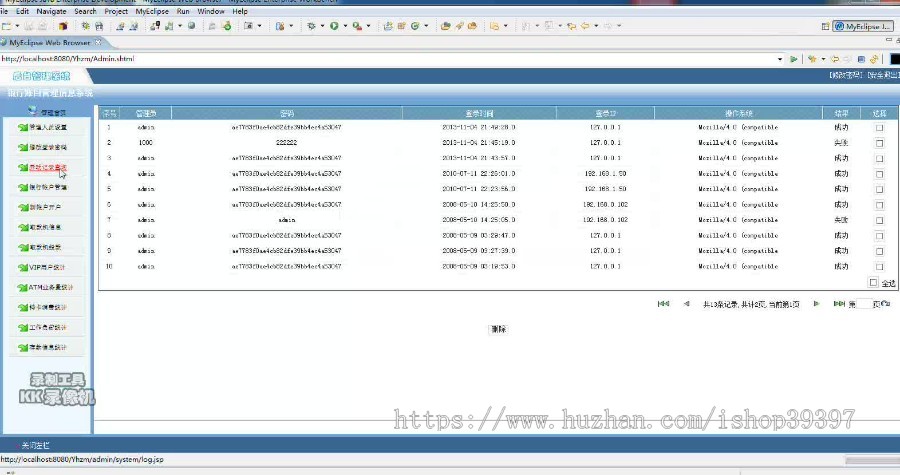900x475 pixels.
Task: Click the Open Type icon with green circle
Action: click(x=415, y=26)
